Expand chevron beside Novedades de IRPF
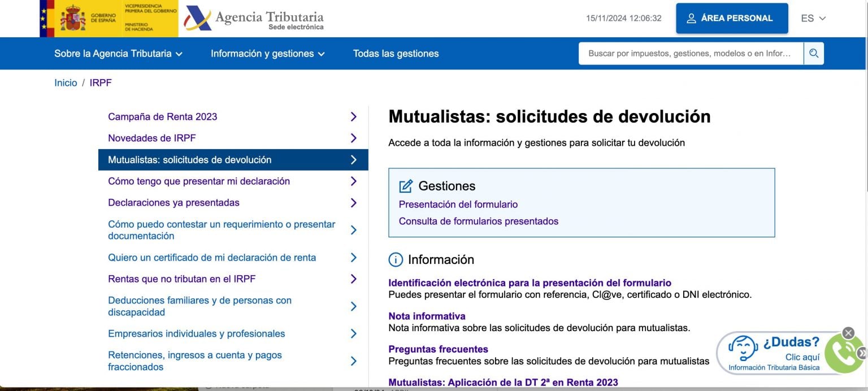The image size is (868, 391). pyautogui.click(x=354, y=138)
